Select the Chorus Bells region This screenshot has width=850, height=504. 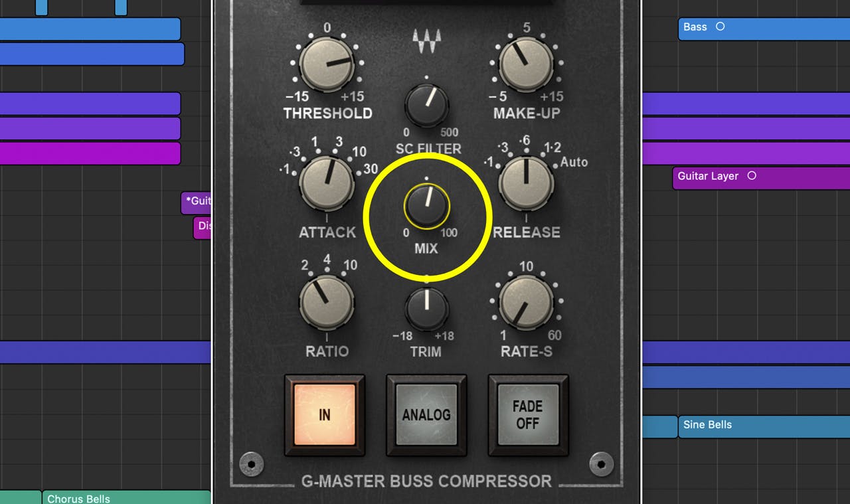coord(126,497)
